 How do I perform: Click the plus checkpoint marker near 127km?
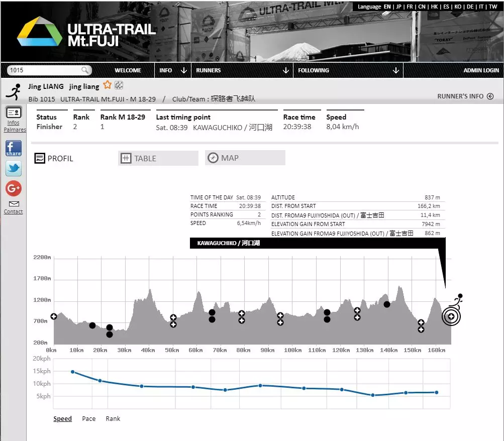pos(357,314)
